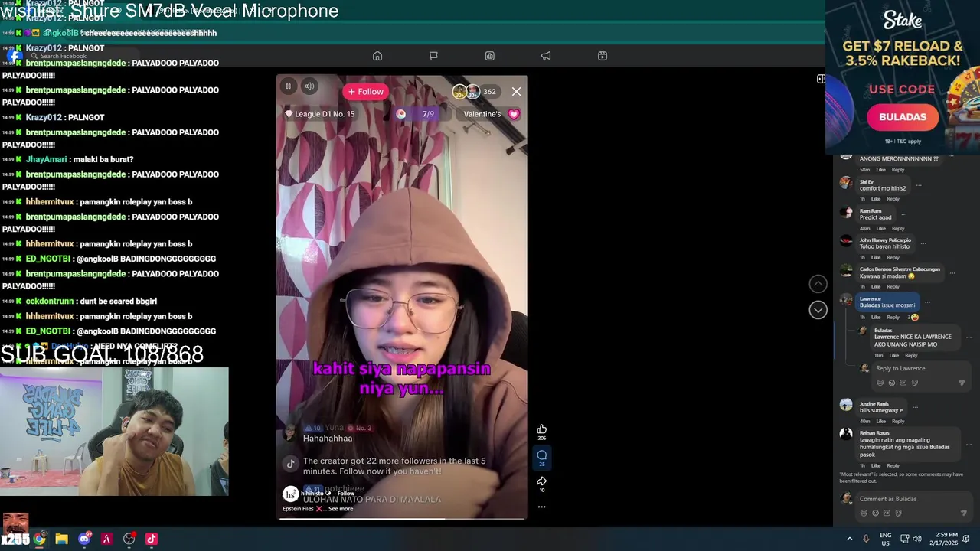This screenshot has width=980, height=551.
Task: Reply to Carlos Benson Silvestre Cabacungan's comment
Action: tap(893, 286)
